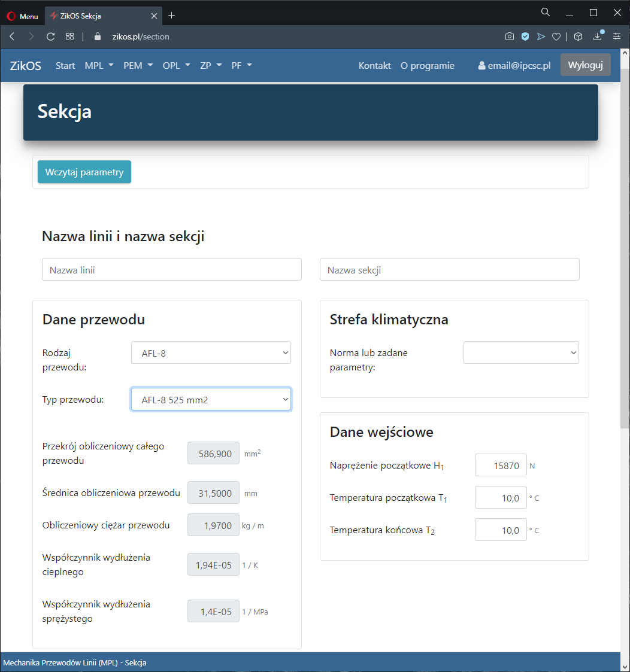Open the PEM navigation menu
Screen dimensions: 630x672
coord(138,65)
